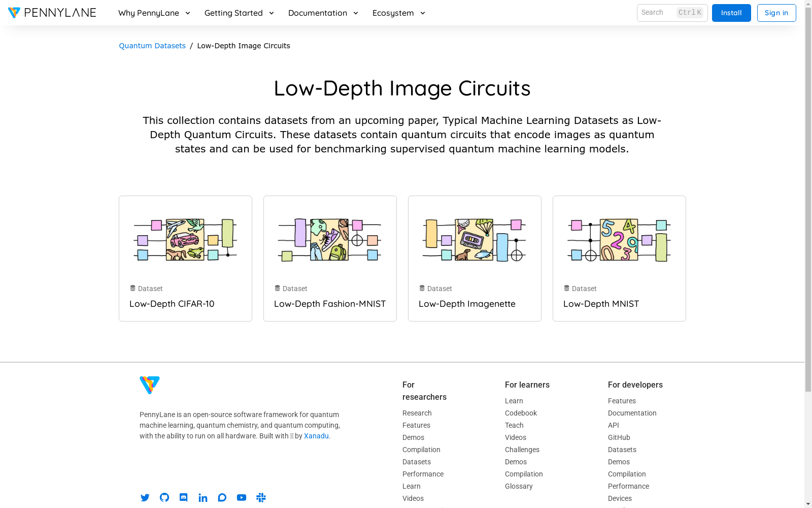The width and height of the screenshot is (812, 508).
Task: Open the Discourse forum chat icon
Action: (x=222, y=498)
